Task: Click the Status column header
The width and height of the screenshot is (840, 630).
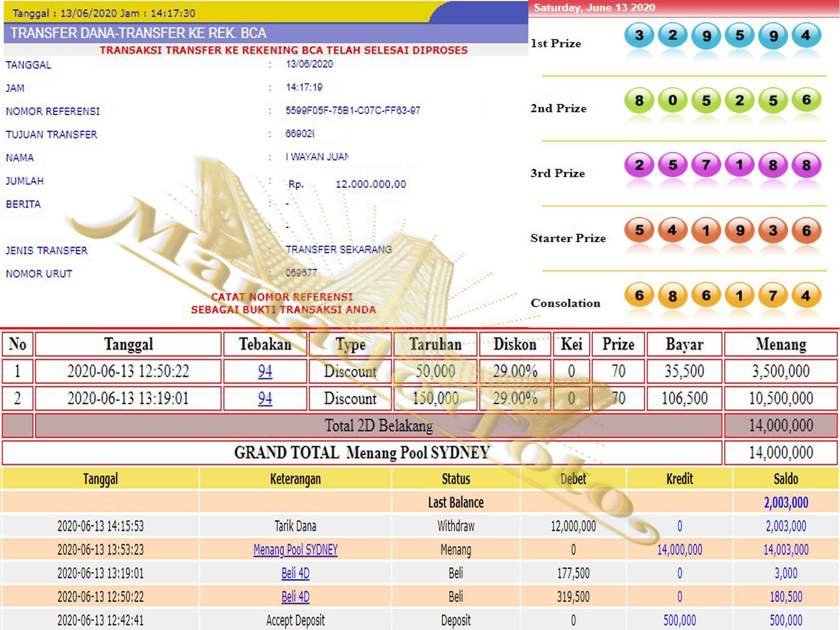Action: coord(456,479)
